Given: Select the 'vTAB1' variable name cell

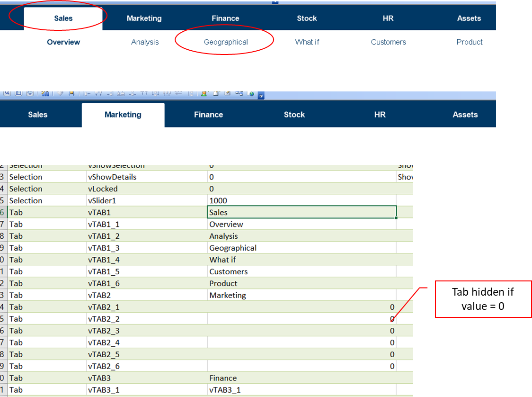Looking at the screenshot, I should (x=147, y=212).
